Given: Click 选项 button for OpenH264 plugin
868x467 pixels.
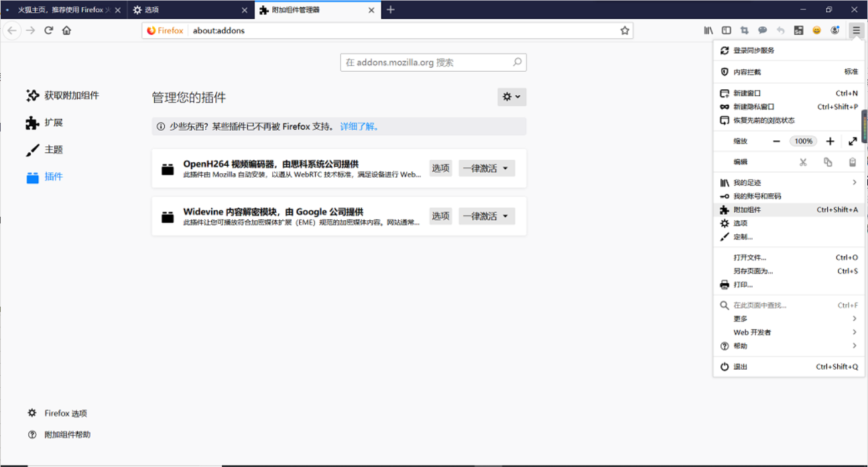Looking at the screenshot, I should 440,168.
